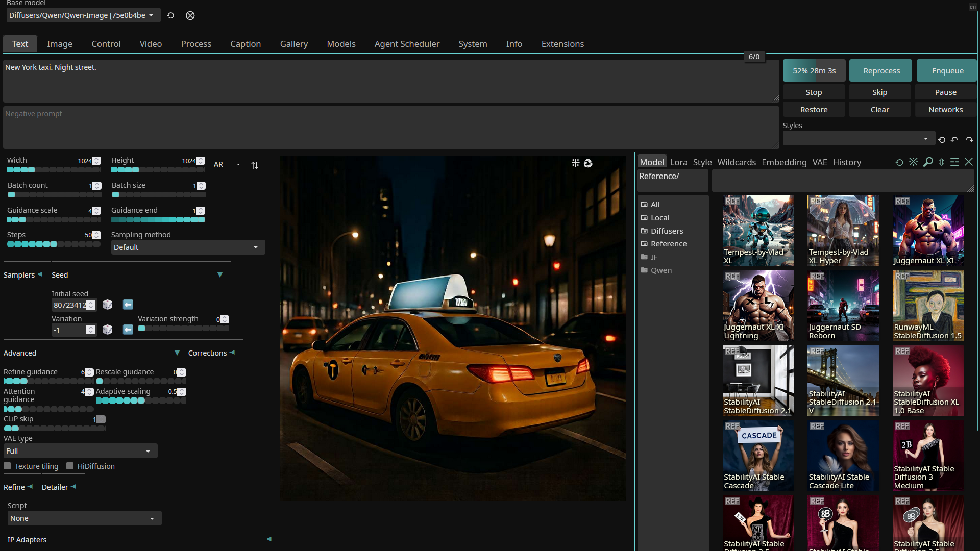Enable the HiDiffusion checkbox
Image resolution: width=980 pixels, height=551 pixels.
click(x=70, y=466)
